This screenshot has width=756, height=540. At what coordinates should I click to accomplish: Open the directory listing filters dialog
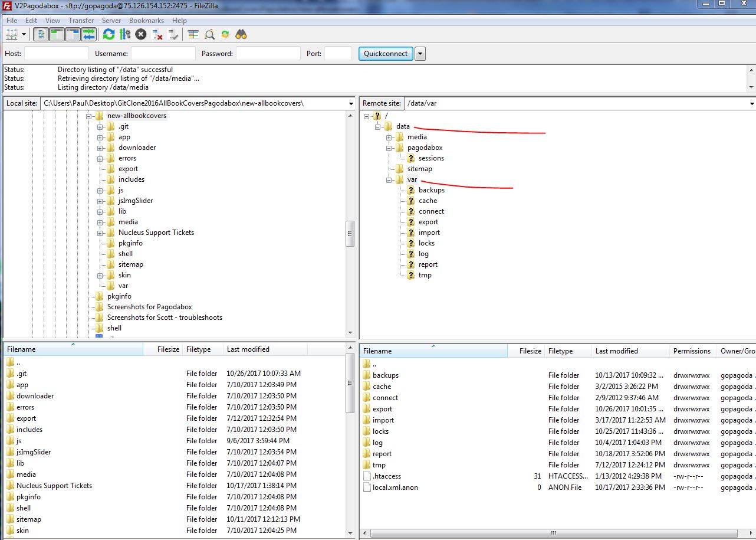(x=193, y=34)
